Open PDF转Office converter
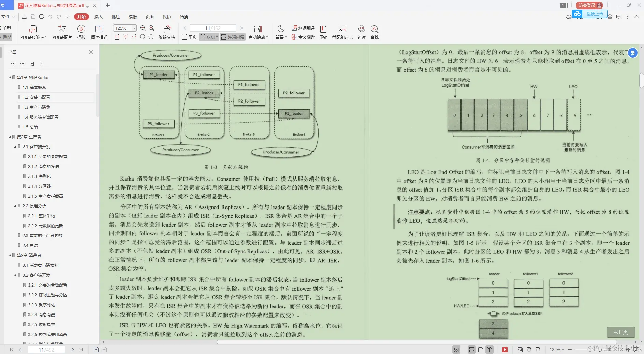This screenshot has height=354, width=644. [33, 32]
